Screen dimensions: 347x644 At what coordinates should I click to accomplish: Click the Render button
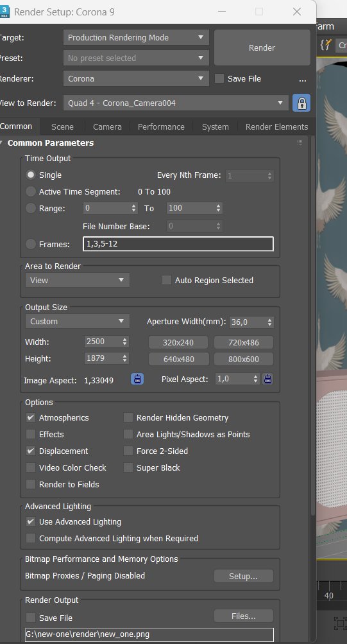pyautogui.click(x=262, y=48)
